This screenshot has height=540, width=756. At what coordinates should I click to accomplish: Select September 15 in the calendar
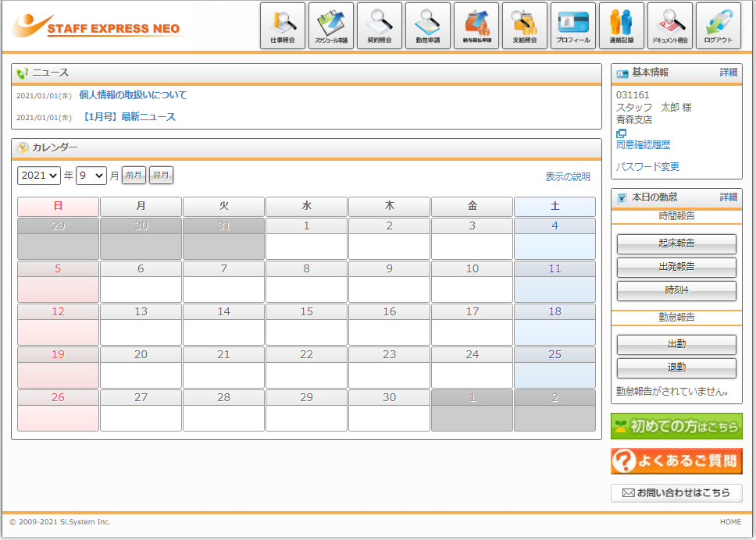[x=306, y=325]
